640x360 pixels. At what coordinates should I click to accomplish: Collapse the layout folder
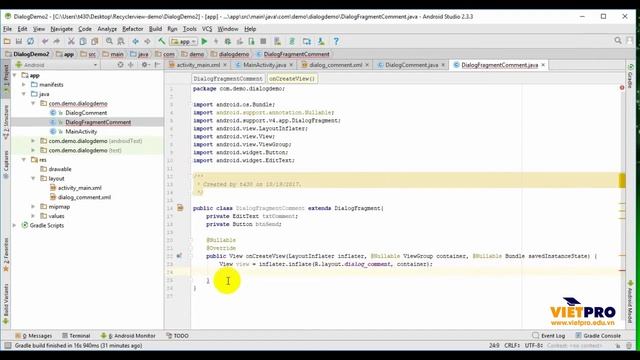[x=33, y=178]
